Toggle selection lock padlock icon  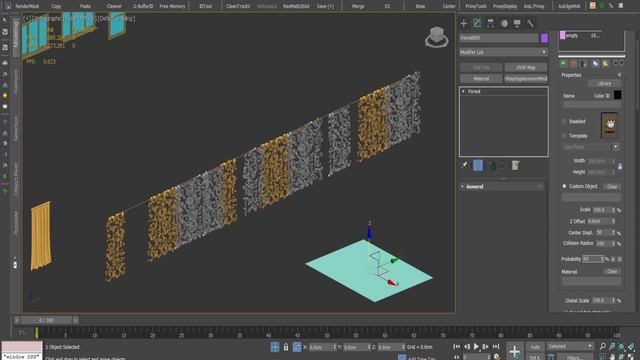286,347
